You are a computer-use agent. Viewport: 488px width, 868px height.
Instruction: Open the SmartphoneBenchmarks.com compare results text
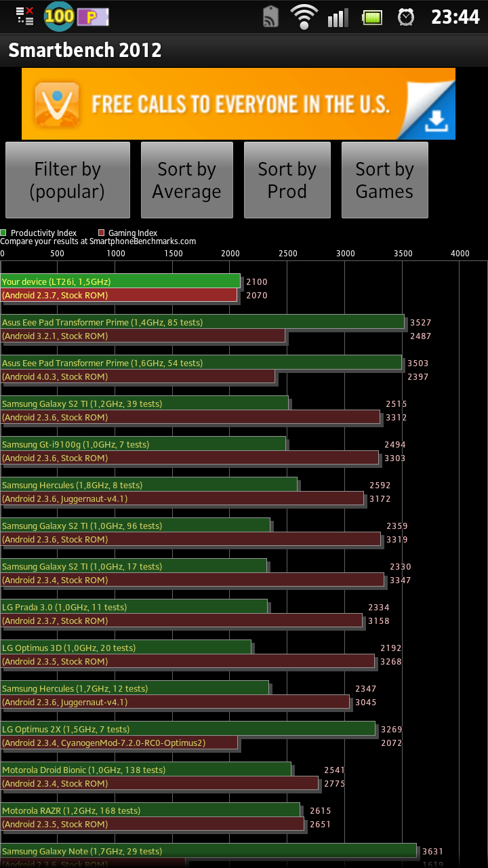pos(98,241)
